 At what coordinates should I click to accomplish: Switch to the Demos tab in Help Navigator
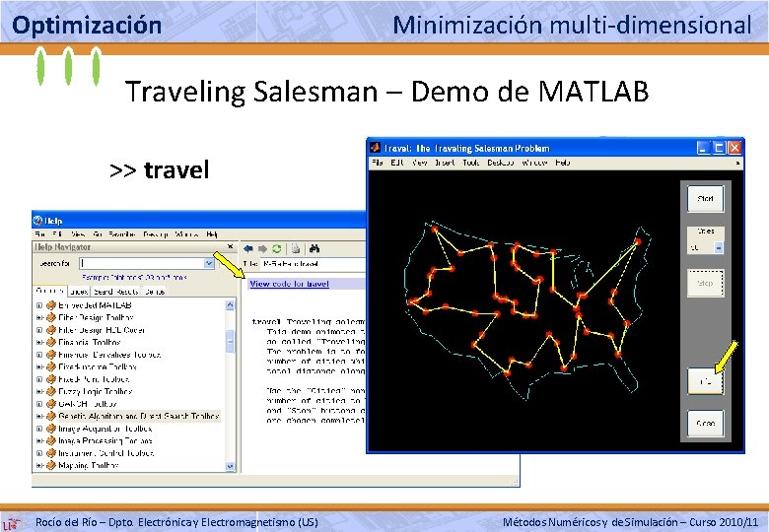click(x=155, y=292)
